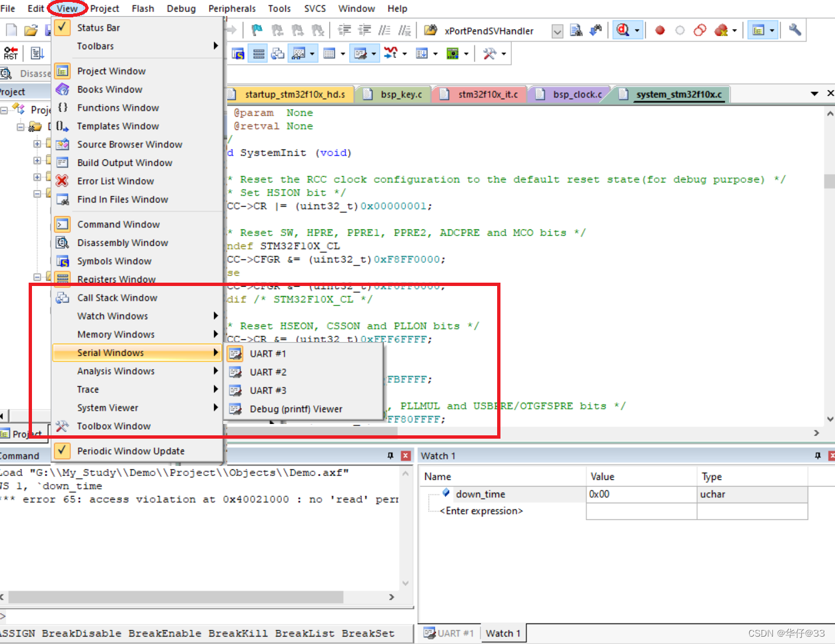Screen dimensions: 835x644
Task: Toggle the bookmark flag toolbar icon
Action: tap(257, 30)
